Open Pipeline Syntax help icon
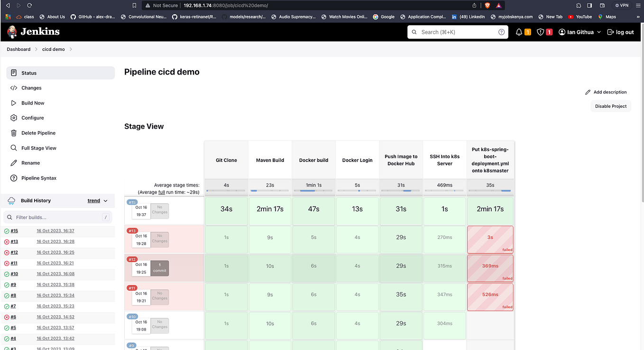Screen dimensions: 644x350 click(x=13, y=178)
